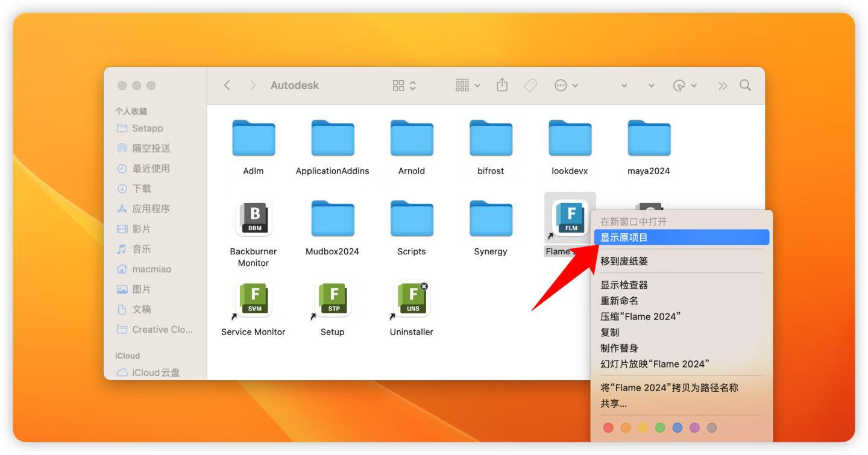Choose 制作替身 from context menu

[x=682, y=348]
